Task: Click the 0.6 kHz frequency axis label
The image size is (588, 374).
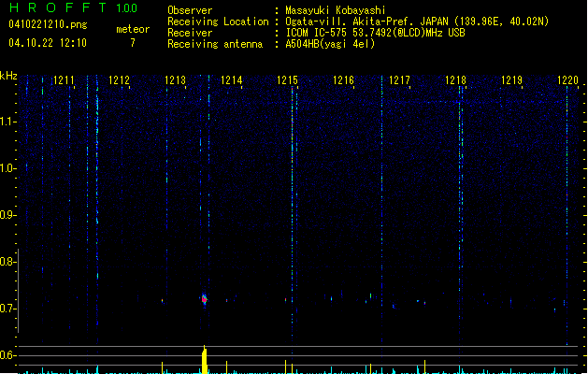Action: pos(7,355)
